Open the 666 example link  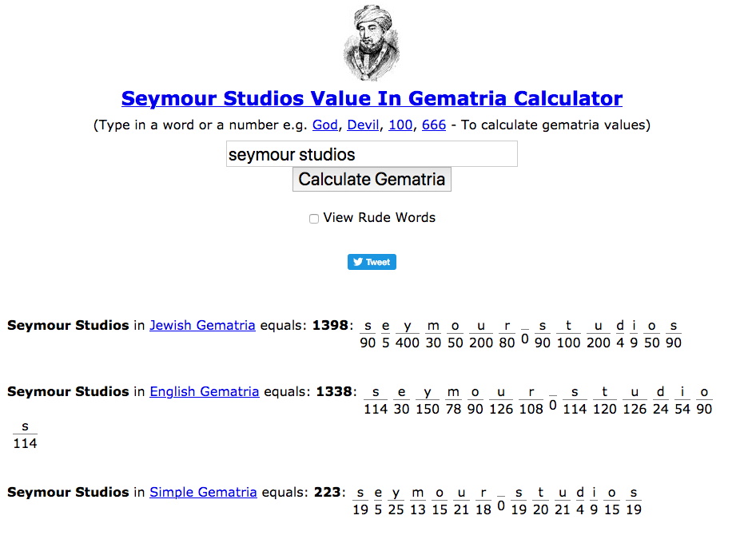434,125
